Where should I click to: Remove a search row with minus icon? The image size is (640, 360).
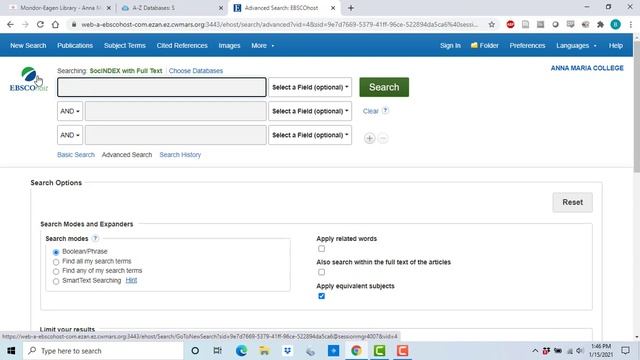[383, 138]
